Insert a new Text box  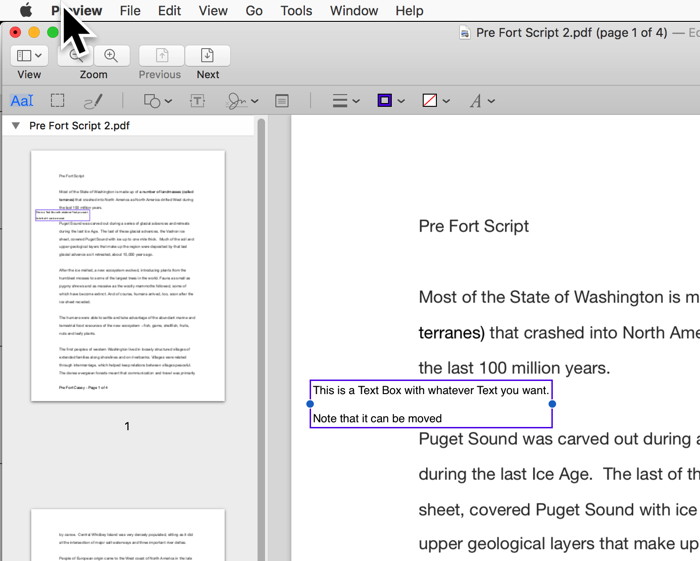[197, 101]
